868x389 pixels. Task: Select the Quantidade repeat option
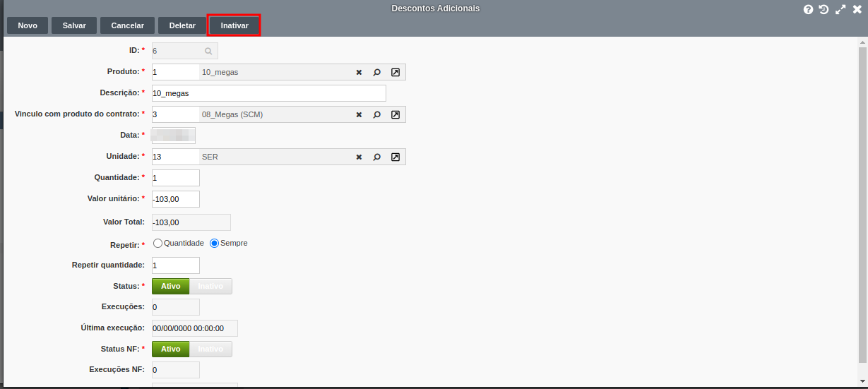point(157,243)
